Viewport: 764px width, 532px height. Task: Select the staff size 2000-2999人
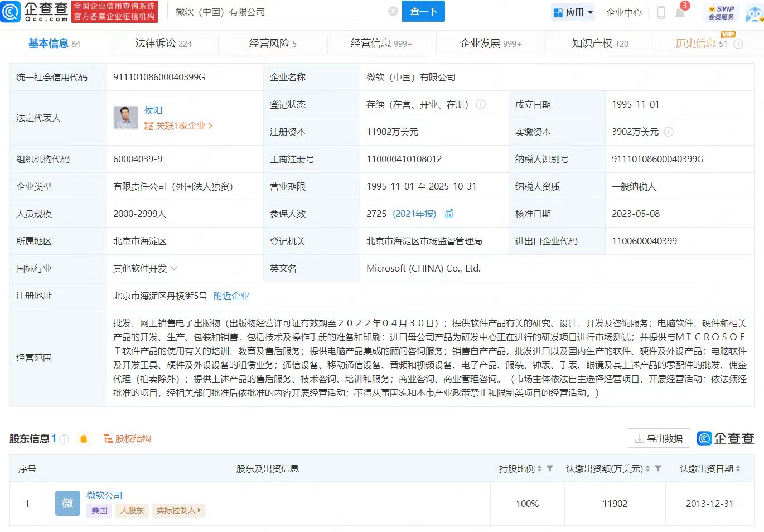pos(139,214)
